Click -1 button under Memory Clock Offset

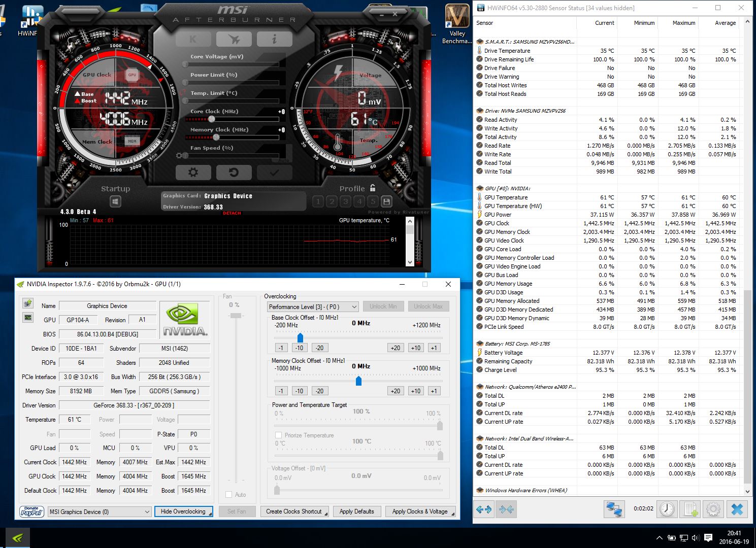281,391
